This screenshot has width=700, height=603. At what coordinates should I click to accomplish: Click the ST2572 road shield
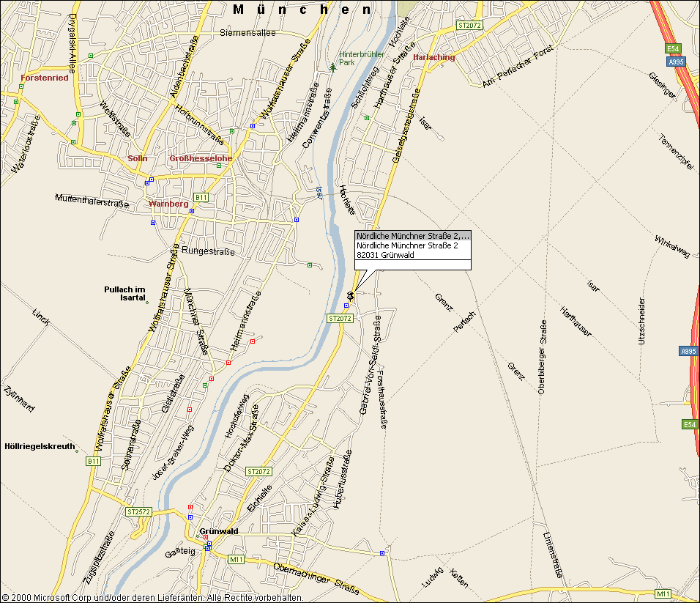click(x=138, y=512)
